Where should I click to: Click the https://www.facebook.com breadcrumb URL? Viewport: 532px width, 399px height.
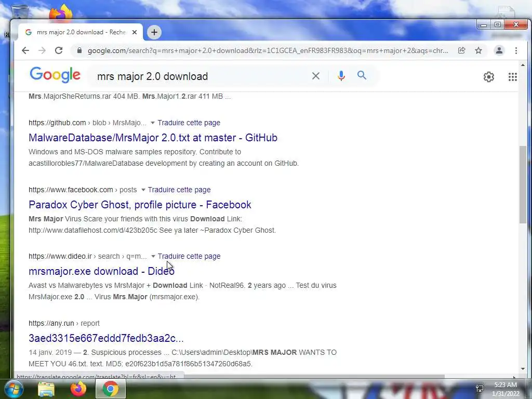coord(71,190)
